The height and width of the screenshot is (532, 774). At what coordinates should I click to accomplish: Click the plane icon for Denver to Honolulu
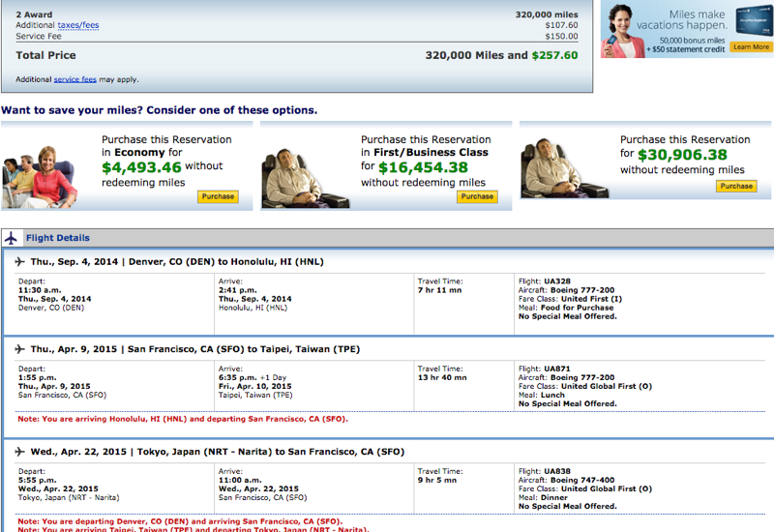[19, 261]
